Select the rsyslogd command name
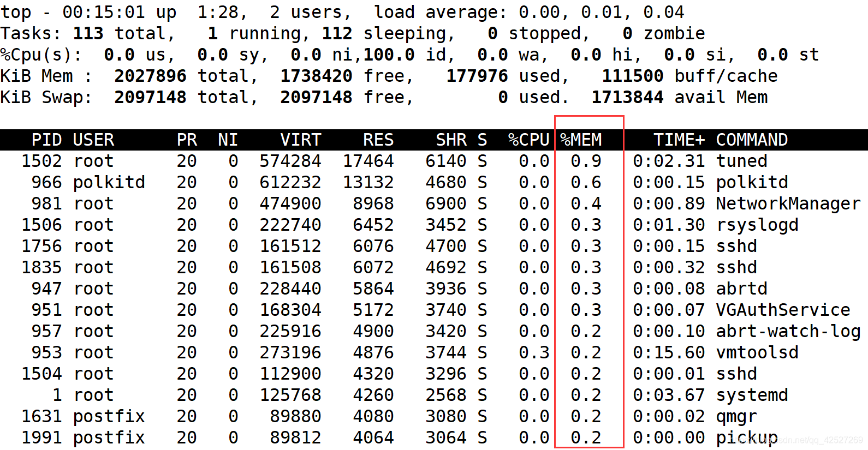Viewport: 868px width, 450px height. click(757, 225)
